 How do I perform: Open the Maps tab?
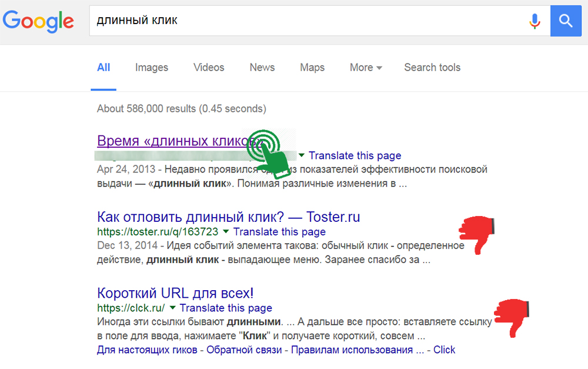click(x=312, y=68)
